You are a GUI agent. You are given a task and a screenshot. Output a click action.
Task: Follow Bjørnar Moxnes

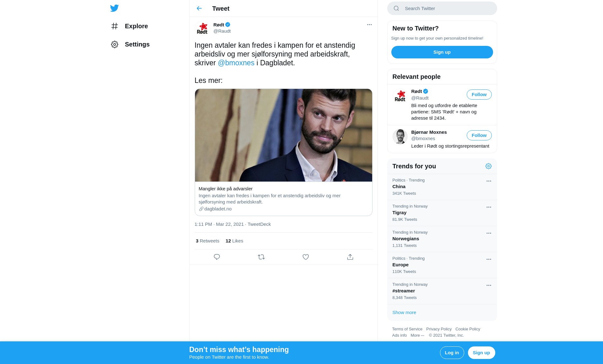pos(479,135)
